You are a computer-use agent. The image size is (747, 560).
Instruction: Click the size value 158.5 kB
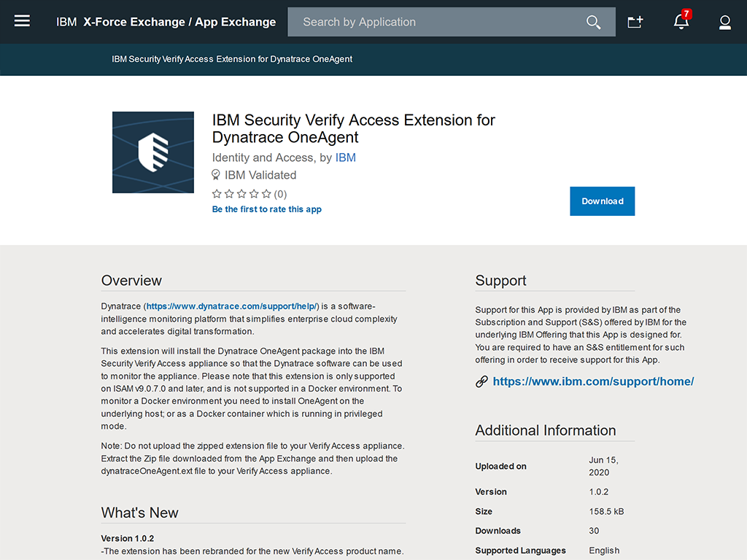point(606,511)
